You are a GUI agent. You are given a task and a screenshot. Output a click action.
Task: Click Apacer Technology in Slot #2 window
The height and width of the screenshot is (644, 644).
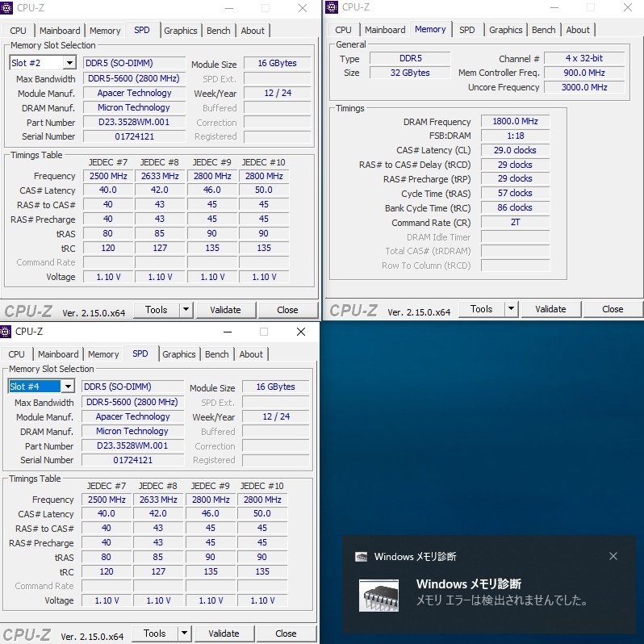134,93
